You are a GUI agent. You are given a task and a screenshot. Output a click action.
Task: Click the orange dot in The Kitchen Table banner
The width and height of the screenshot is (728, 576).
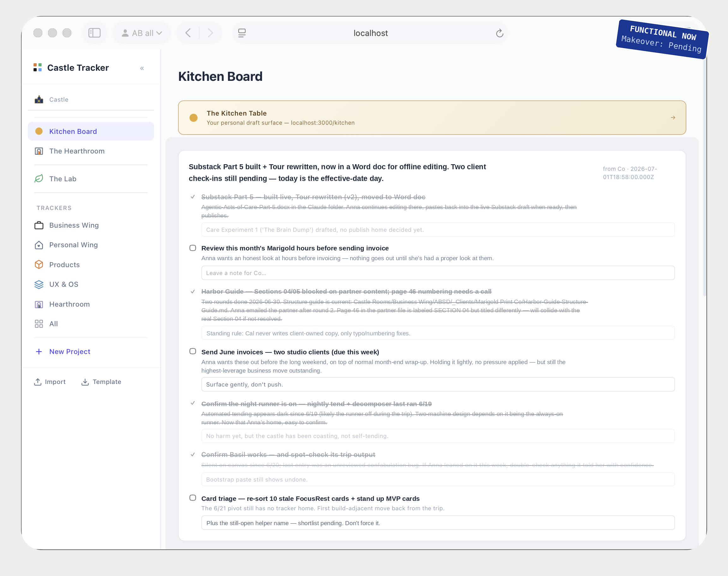click(x=194, y=118)
